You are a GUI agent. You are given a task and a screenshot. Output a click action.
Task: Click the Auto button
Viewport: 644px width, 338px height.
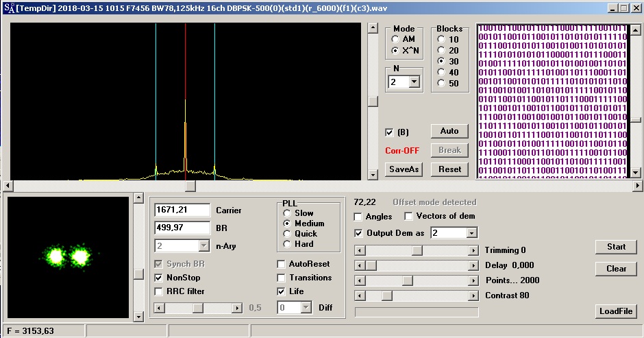(449, 131)
